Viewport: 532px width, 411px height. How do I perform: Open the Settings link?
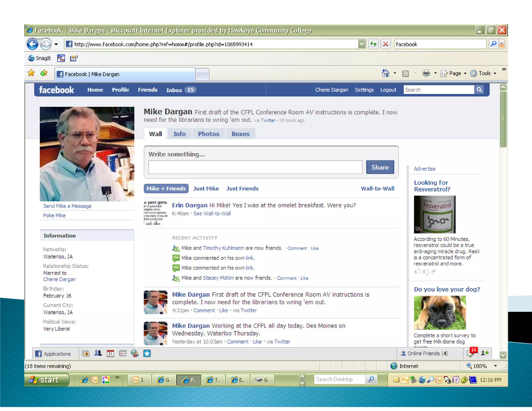(x=364, y=90)
